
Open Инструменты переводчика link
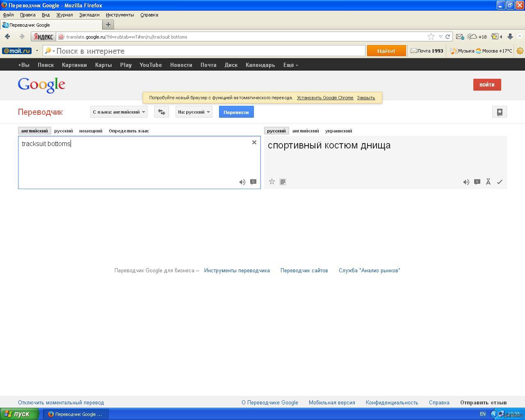point(237,270)
